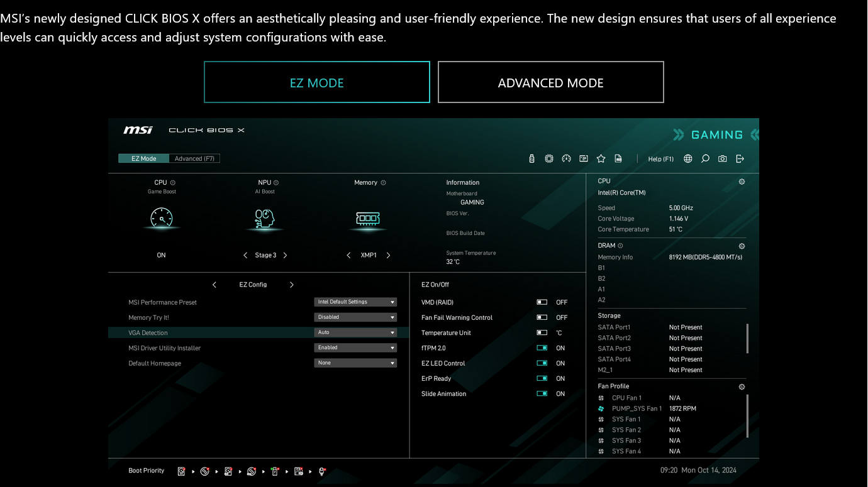Click the speedometer gauge icon in toolbar
The height and width of the screenshot is (487, 868).
(x=566, y=159)
